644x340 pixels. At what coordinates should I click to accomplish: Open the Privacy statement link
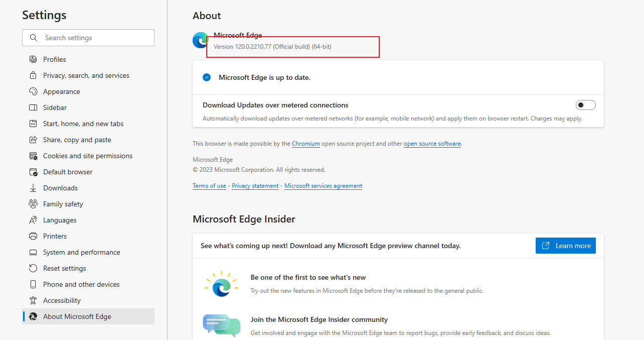click(x=255, y=186)
